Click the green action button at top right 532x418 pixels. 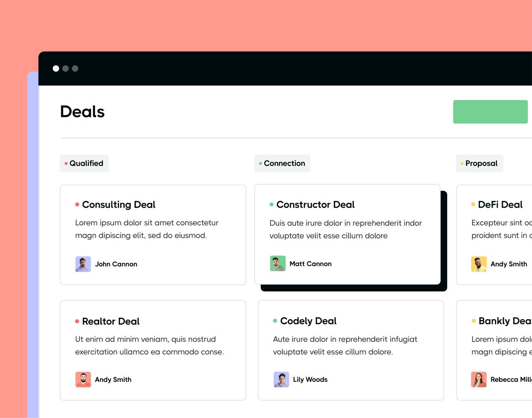[x=490, y=112]
